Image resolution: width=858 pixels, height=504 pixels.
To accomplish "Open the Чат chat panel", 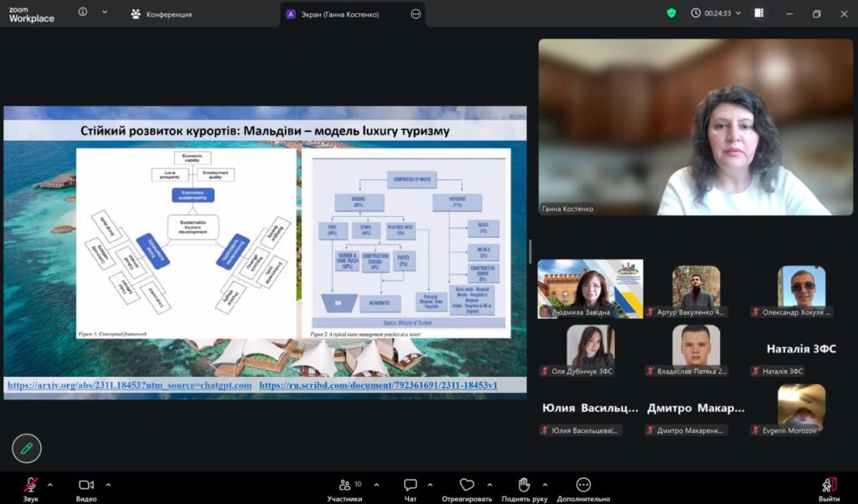I will coord(411,485).
